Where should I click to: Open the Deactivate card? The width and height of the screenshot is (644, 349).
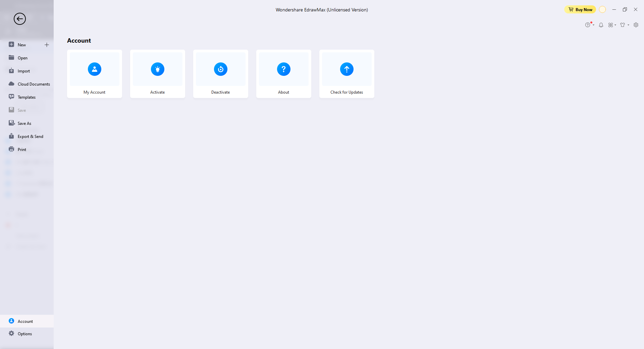click(221, 74)
